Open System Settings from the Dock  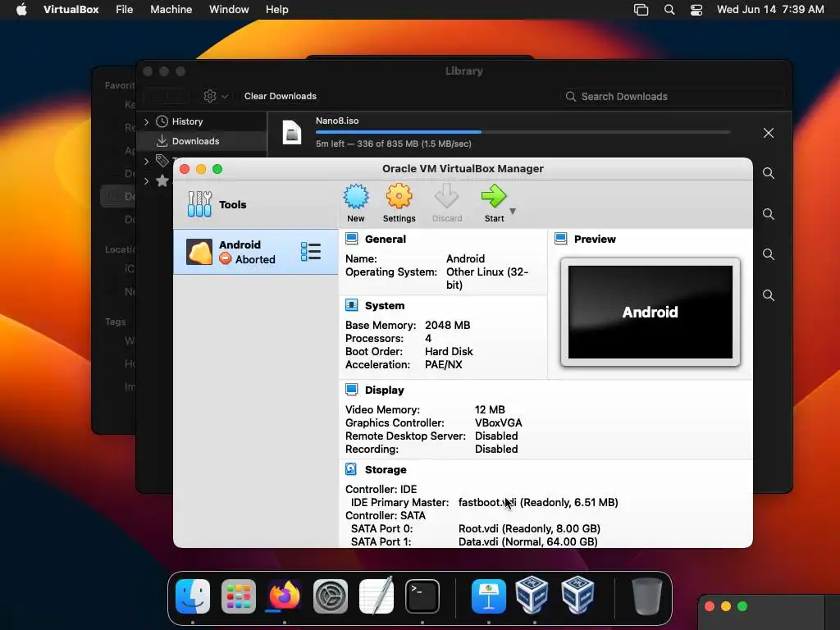(330, 596)
